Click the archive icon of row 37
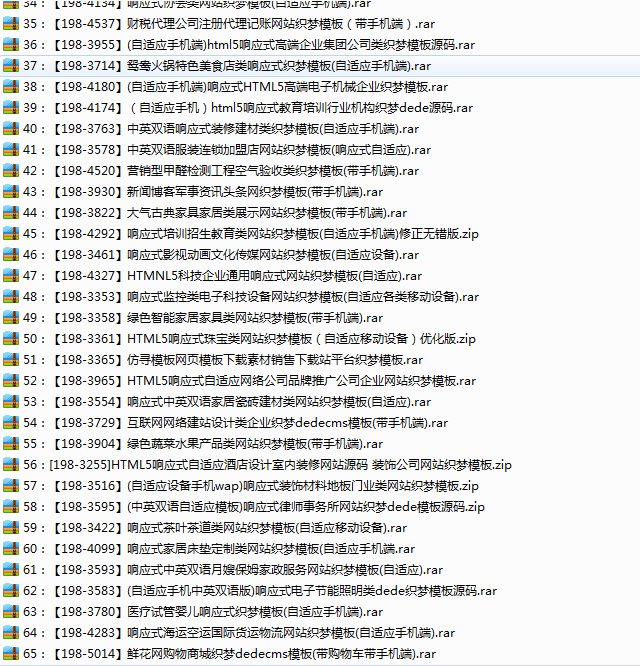This screenshot has height=666, width=640. click(x=11, y=66)
